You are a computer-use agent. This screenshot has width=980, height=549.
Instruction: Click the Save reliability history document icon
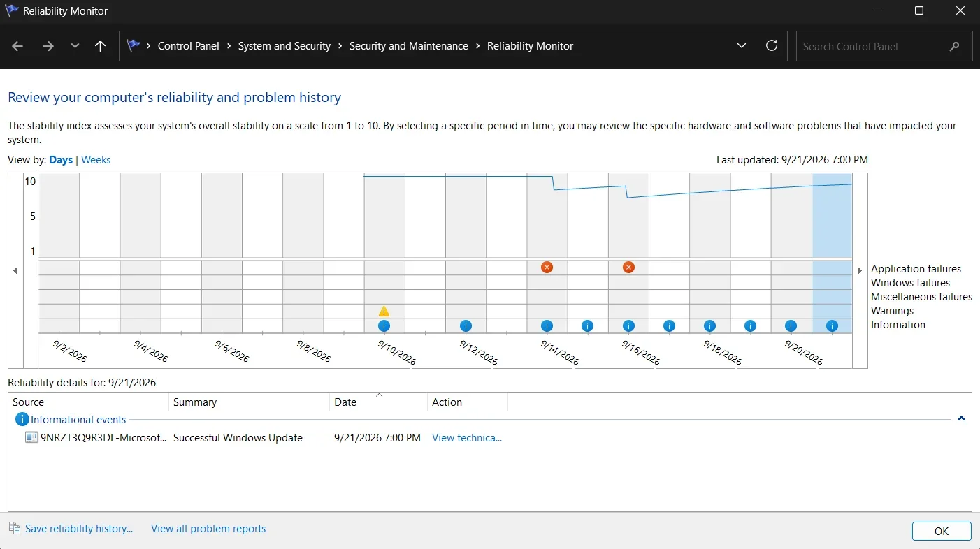click(15, 529)
